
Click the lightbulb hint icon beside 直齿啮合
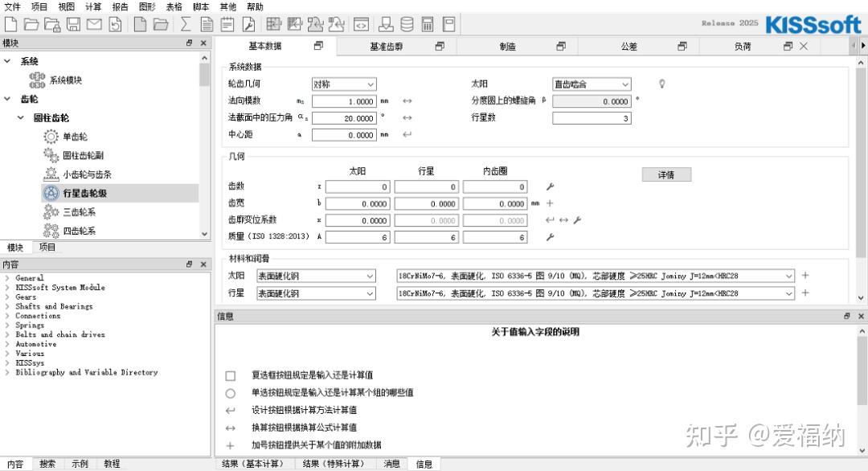(661, 84)
